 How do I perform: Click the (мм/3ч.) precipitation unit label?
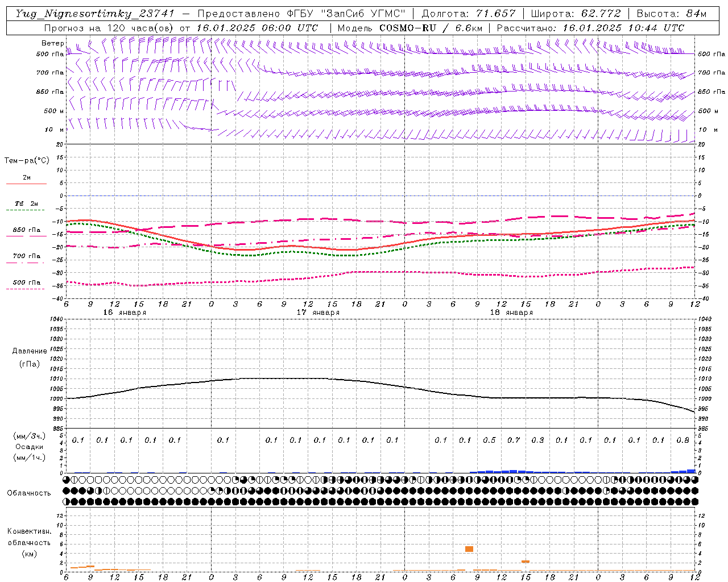30,436
